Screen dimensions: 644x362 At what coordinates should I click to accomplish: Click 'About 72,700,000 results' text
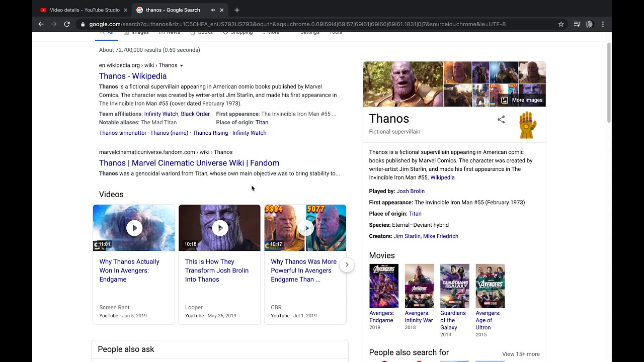tap(149, 50)
